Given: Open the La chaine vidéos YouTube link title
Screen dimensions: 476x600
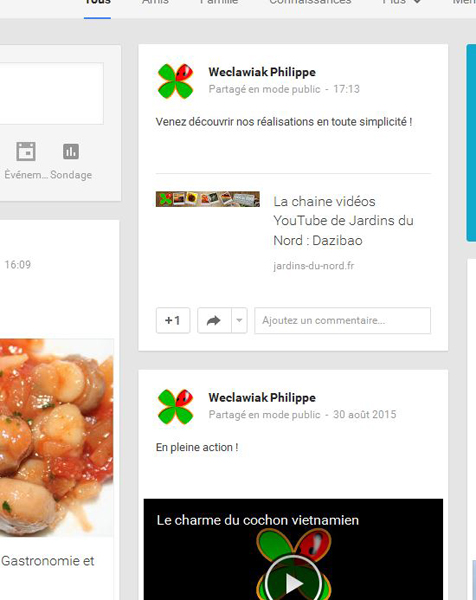Looking at the screenshot, I should 343,221.
